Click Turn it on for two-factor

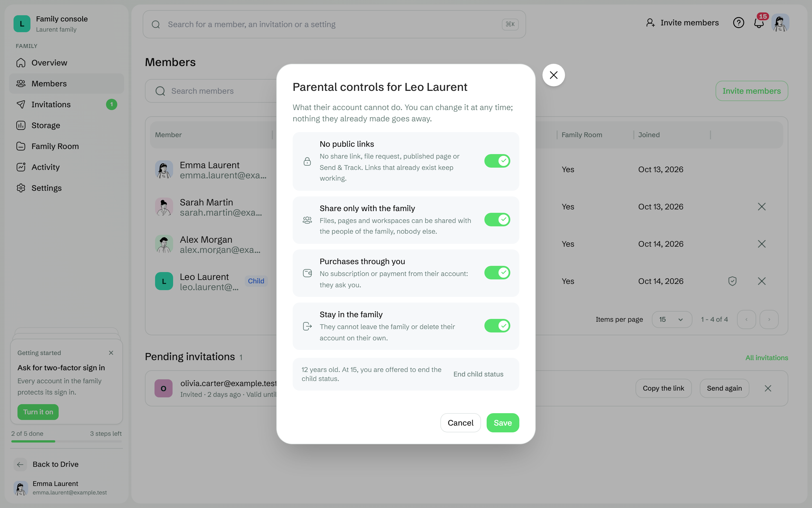[x=38, y=412]
